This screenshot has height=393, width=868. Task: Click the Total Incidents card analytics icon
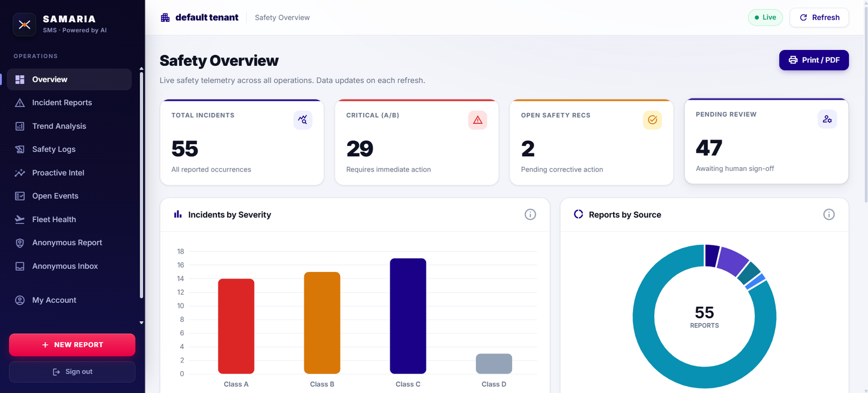tap(303, 120)
